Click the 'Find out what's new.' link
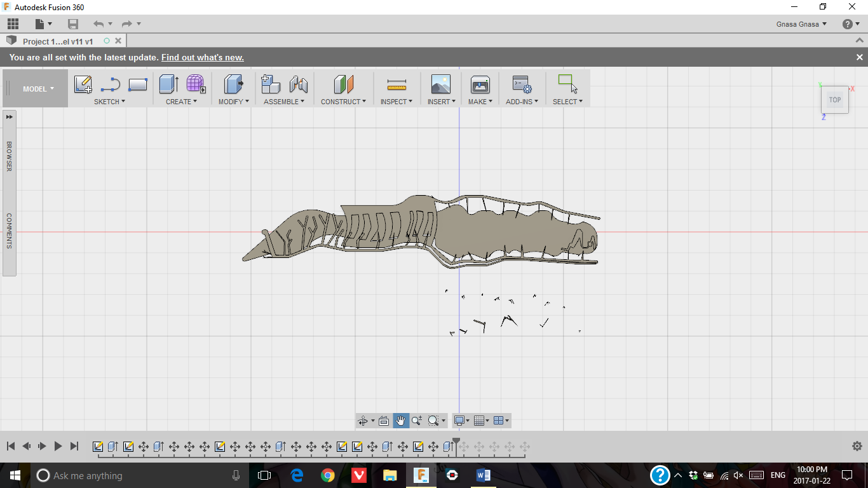Image resolution: width=868 pixels, height=488 pixels. 203,57
